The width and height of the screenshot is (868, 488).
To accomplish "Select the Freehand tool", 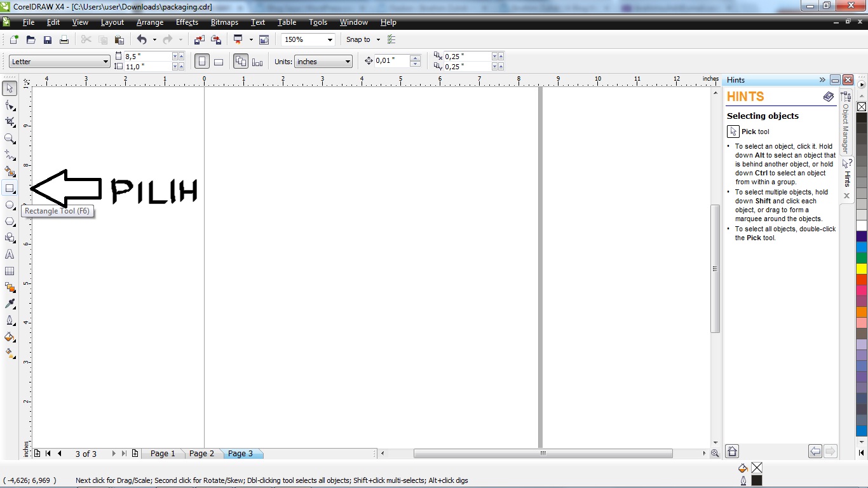I will (x=10, y=154).
